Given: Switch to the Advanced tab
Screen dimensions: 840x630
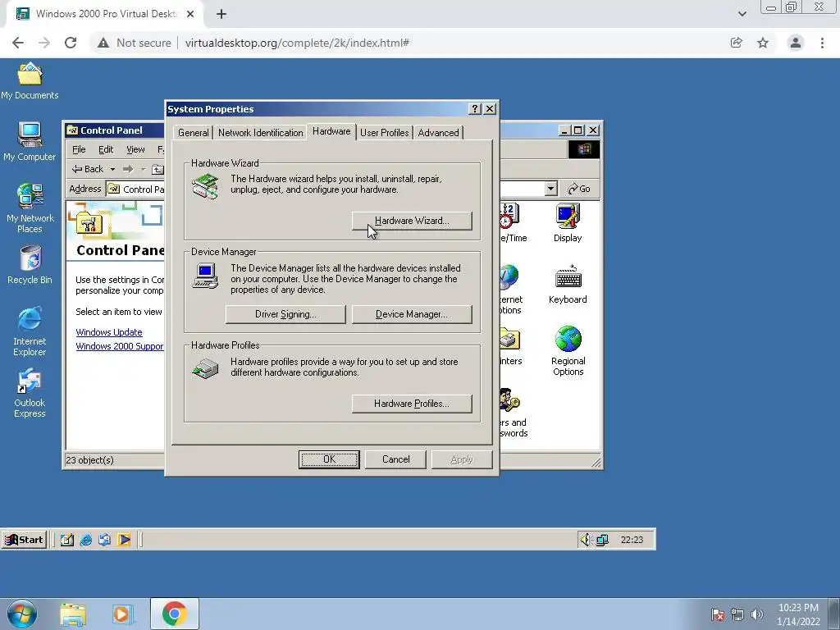Looking at the screenshot, I should (438, 133).
